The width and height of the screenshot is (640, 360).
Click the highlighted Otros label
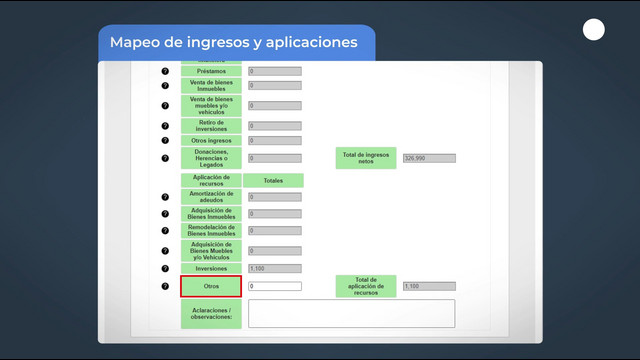(x=211, y=286)
